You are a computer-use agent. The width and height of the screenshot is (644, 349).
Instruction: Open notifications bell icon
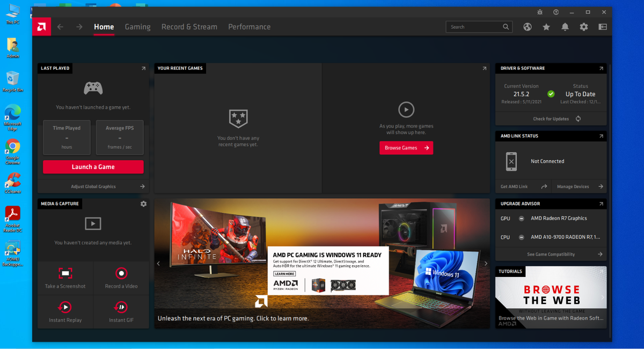tap(565, 27)
